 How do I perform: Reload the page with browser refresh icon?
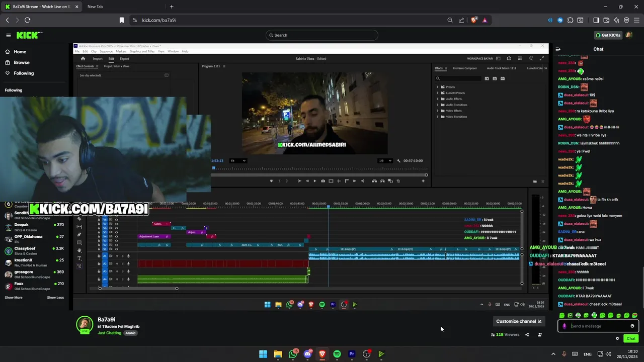(27, 20)
